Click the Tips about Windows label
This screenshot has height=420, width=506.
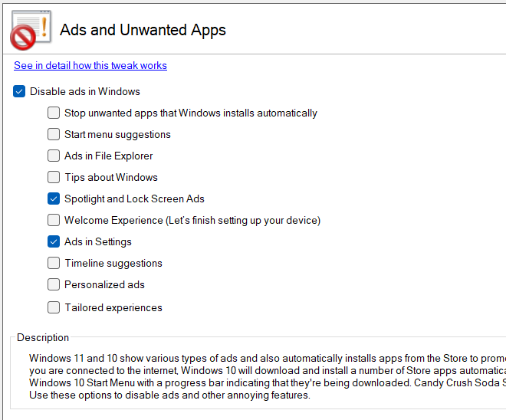pos(110,178)
